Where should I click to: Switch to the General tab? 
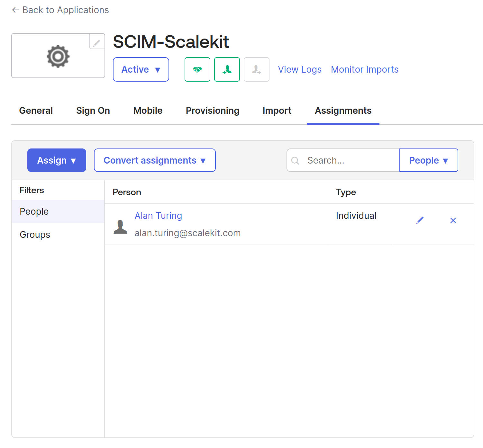pos(36,111)
